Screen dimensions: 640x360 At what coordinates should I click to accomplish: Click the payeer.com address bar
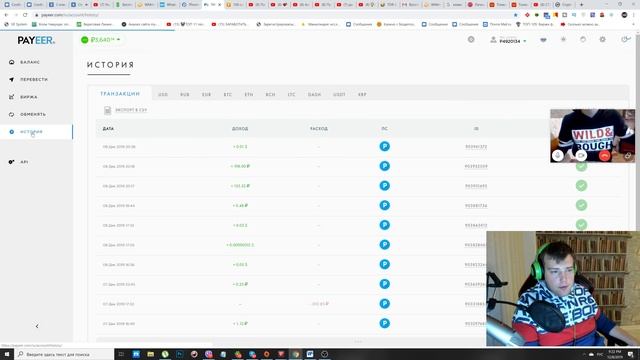pyautogui.click(x=269, y=15)
